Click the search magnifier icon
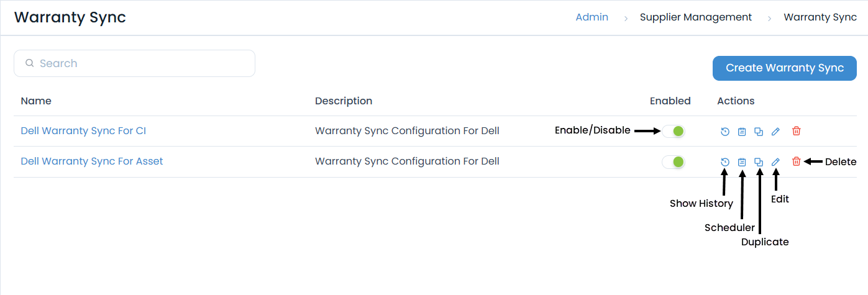The height and width of the screenshot is (295, 868). tap(29, 63)
